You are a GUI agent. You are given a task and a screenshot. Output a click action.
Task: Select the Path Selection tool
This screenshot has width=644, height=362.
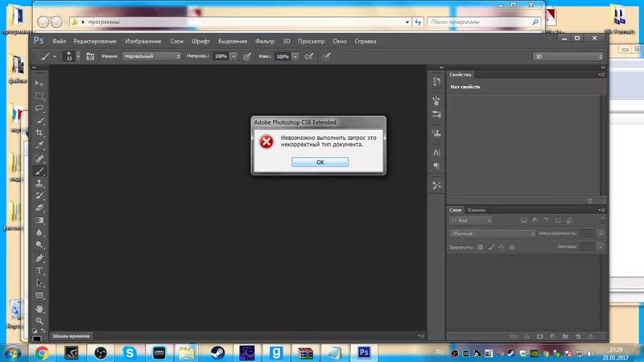pos(39,283)
